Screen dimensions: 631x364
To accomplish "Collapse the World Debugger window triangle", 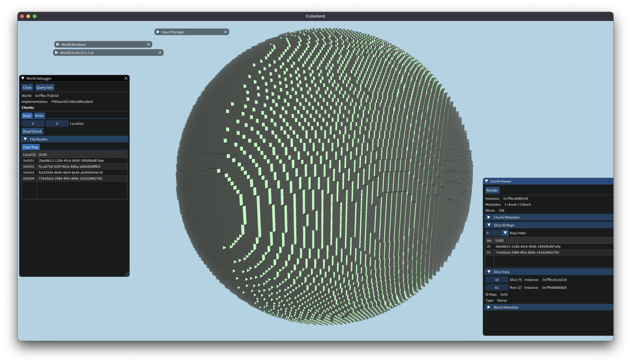I will coord(23,78).
